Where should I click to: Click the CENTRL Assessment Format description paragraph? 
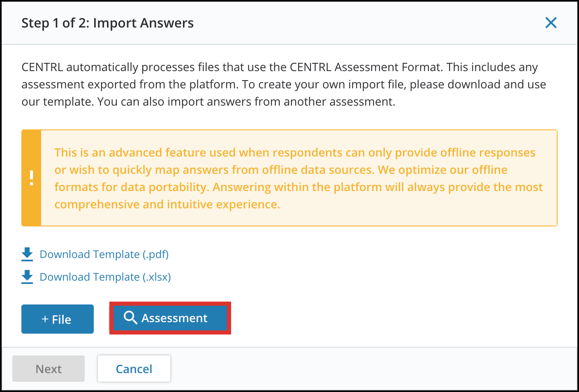point(284,84)
